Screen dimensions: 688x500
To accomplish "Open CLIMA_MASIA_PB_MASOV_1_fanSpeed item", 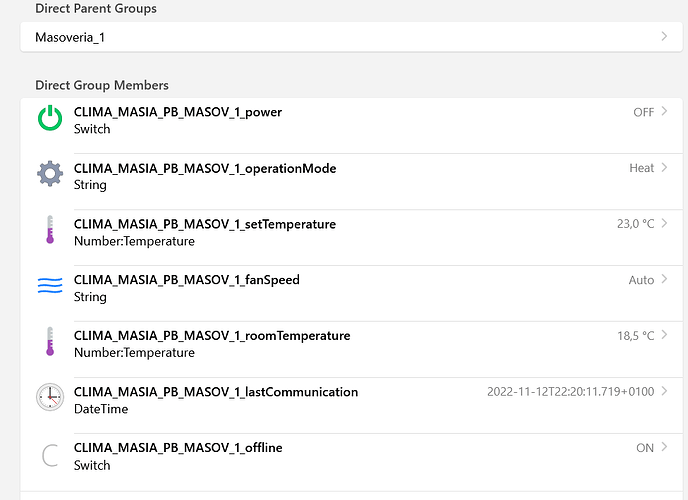I will tap(186, 280).
